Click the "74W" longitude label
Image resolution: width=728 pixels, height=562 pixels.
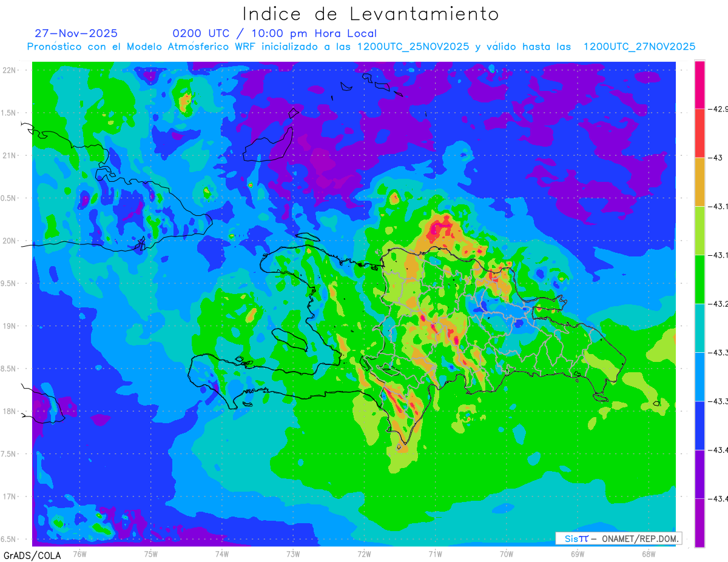(x=222, y=554)
